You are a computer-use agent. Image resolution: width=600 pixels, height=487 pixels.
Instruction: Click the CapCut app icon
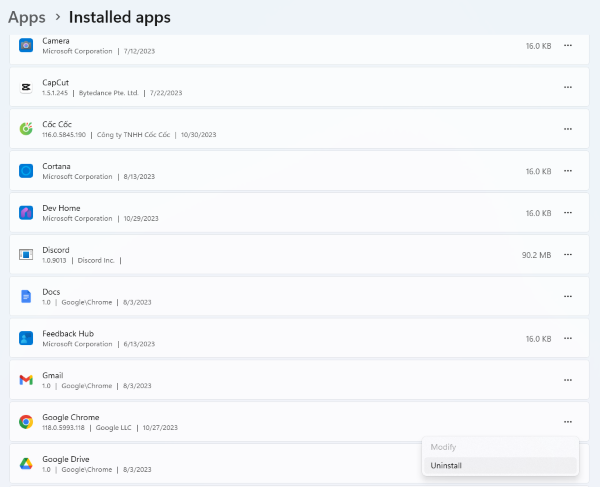pyautogui.click(x=26, y=87)
